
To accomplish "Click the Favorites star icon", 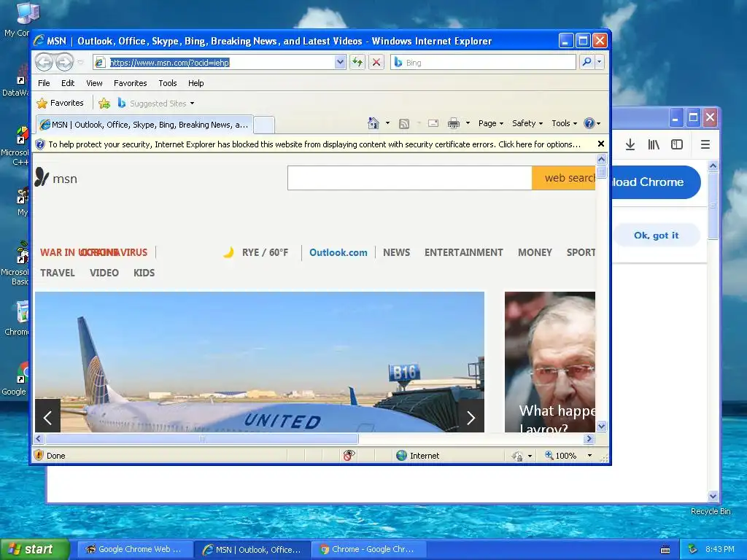I will (42, 103).
